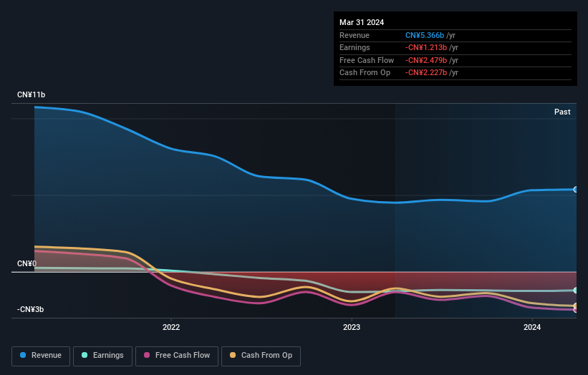Screen dimensions: 588x375
Task: Toggle the Earnings legend button
Action: 102,356
